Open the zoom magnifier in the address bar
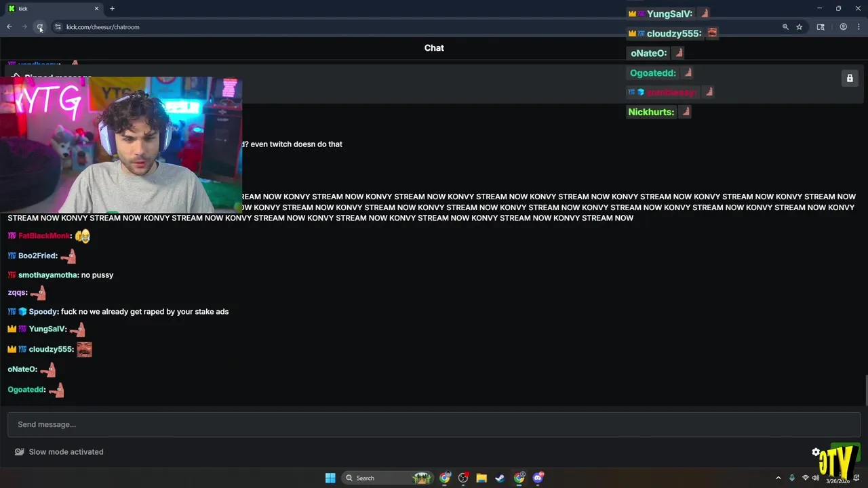The width and height of the screenshot is (868, 488). pos(785,27)
